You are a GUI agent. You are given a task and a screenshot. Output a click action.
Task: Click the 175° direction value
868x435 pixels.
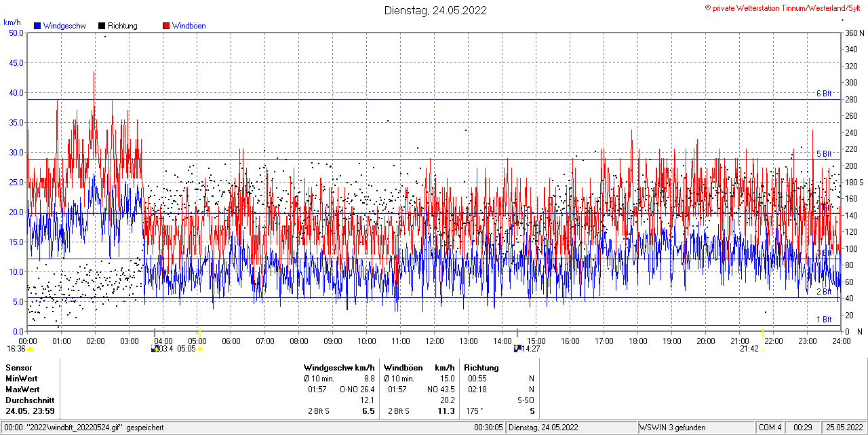pyautogui.click(x=473, y=411)
